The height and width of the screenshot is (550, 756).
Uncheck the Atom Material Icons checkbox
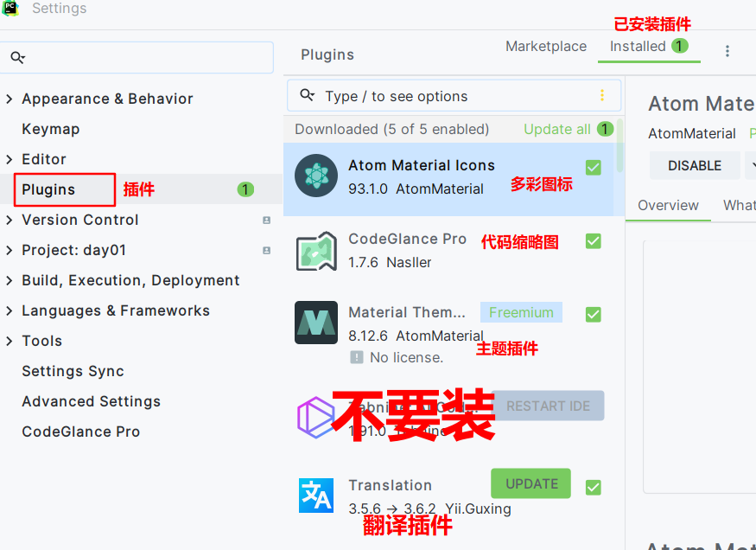pyautogui.click(x=594, y=168)
